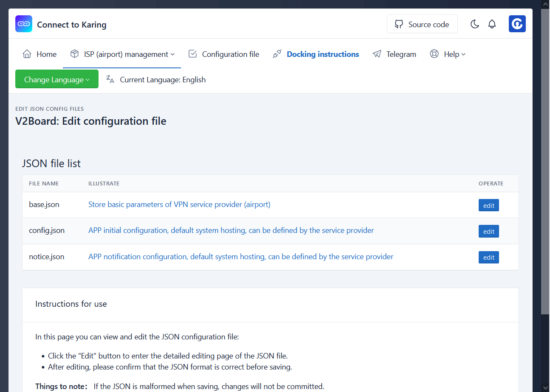Click the Telegram paper plane icon
The height and width of the screenshot is (392, 550).
coord(377,54)
